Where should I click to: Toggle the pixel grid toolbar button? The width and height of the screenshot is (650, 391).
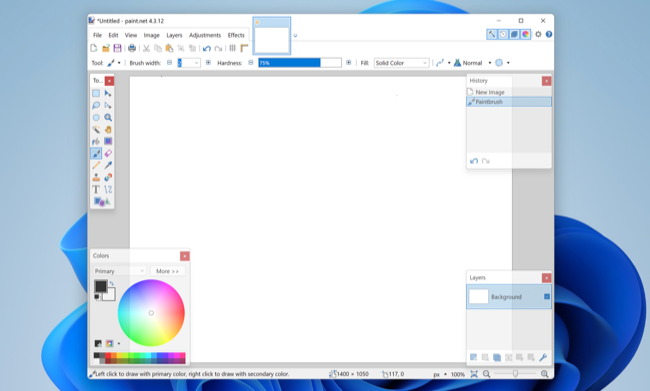click(x=233, y=48)
